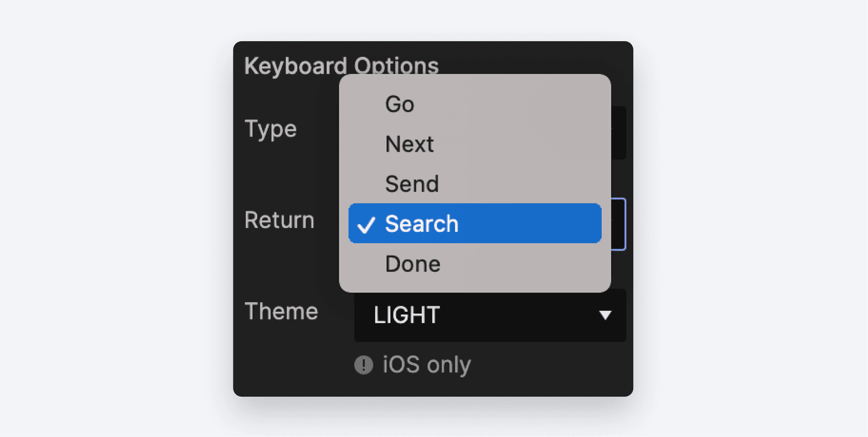The width and height of the screenshot is (868, 437).
Task: Click the circular alert badge near the bottom
Action: [x=364, y=364]
